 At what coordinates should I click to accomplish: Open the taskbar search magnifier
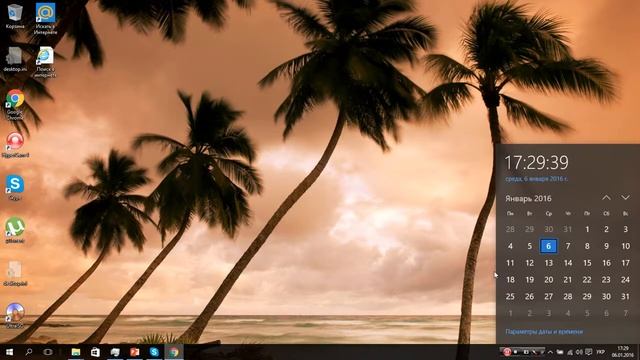[x=29, y=352]
